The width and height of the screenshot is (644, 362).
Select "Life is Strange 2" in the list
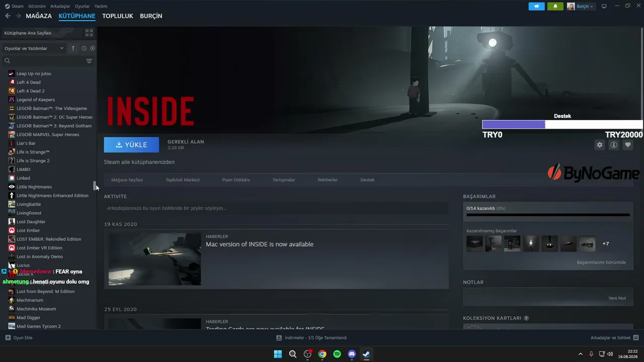[x=33, y=161]
